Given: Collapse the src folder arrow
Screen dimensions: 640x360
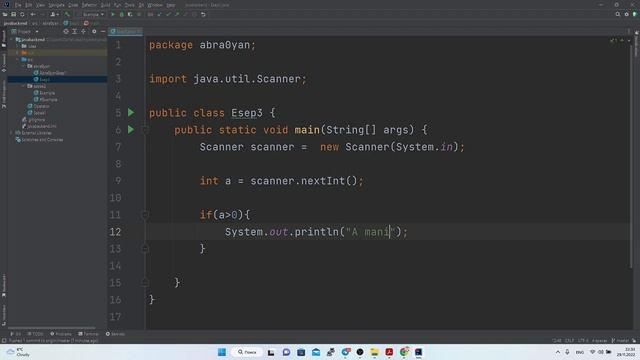Looking at the screenshot, I should point(18,60).
